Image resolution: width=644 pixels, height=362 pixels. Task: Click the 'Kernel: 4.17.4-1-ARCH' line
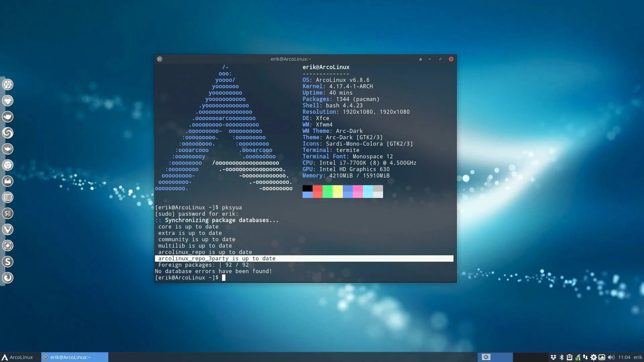coord(337,87)
